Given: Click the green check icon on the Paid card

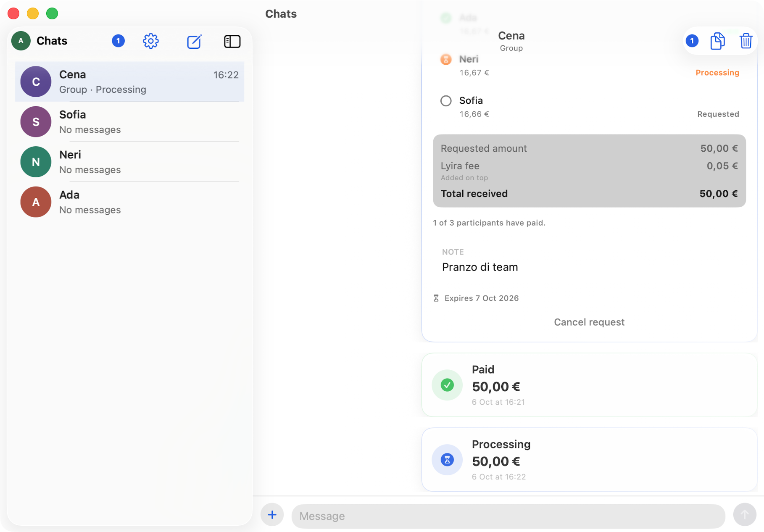Looking at the screenshot, I should click(x=447, y=385).
